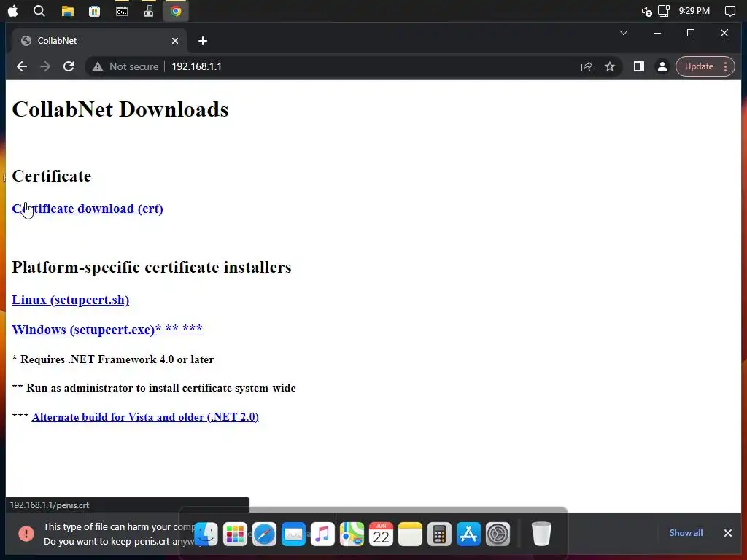The image size is (747, 560).
Task: Click the CollabNet Downloads heading
Action: pos(120,109)
